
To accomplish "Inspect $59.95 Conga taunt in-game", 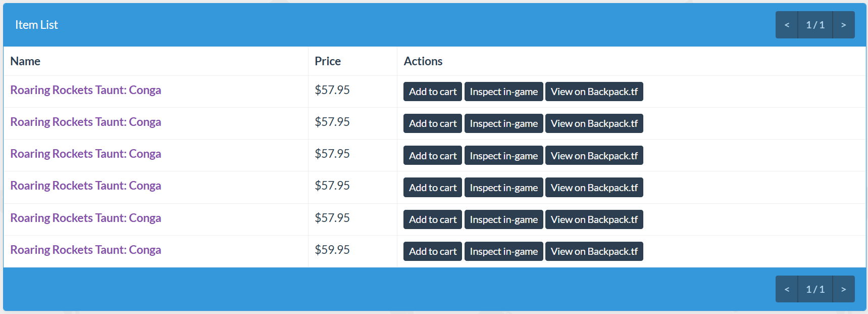I will (x=503, y=251).
